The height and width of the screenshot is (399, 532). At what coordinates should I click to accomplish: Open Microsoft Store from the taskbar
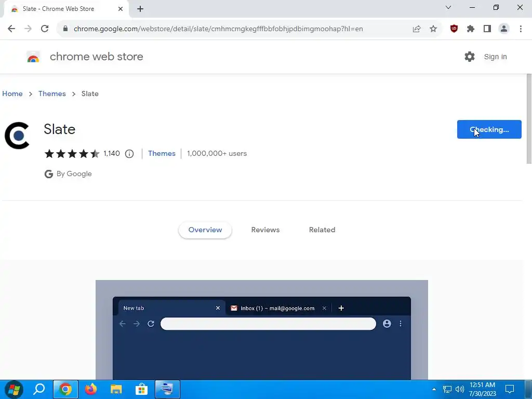point(141,389)
